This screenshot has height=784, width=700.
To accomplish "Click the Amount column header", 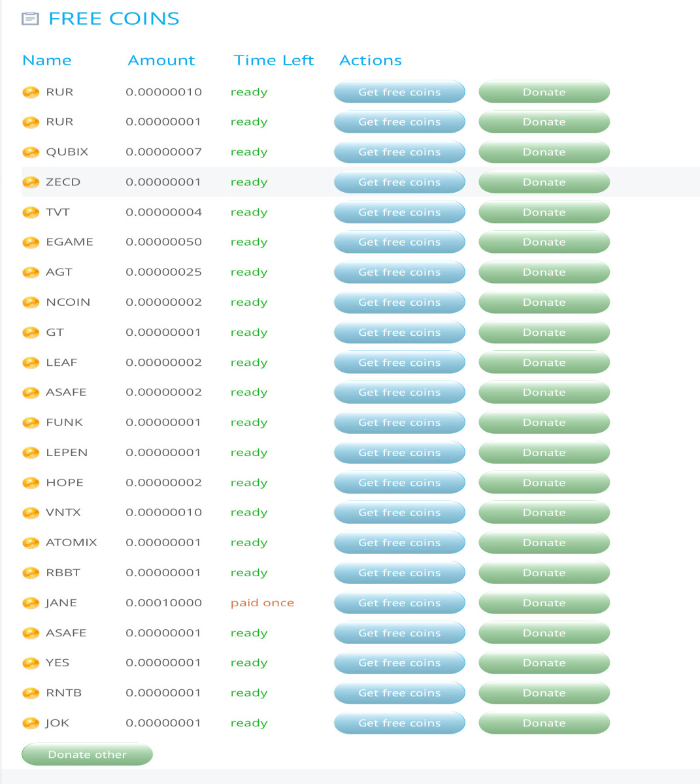I will tap(161, 60).
